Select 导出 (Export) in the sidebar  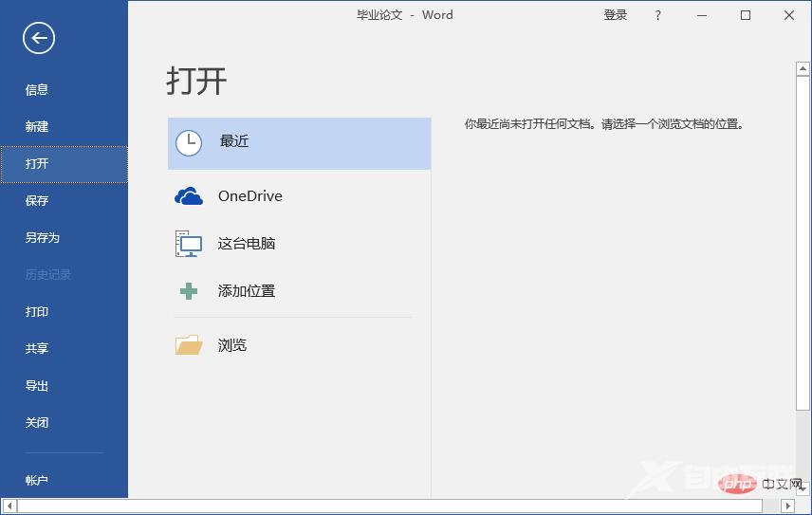click(37, 386)
